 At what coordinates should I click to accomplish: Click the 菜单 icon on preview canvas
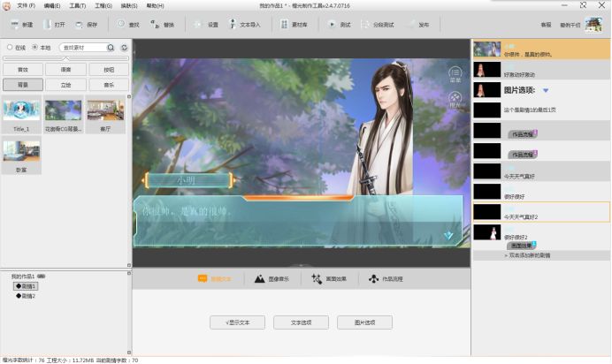point(455,73)
